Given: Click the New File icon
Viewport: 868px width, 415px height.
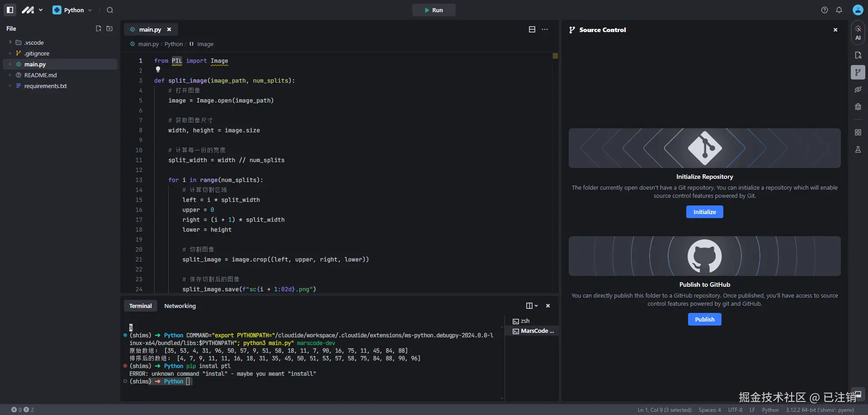Looking at the screenshot, I should [x=99, y=28].
